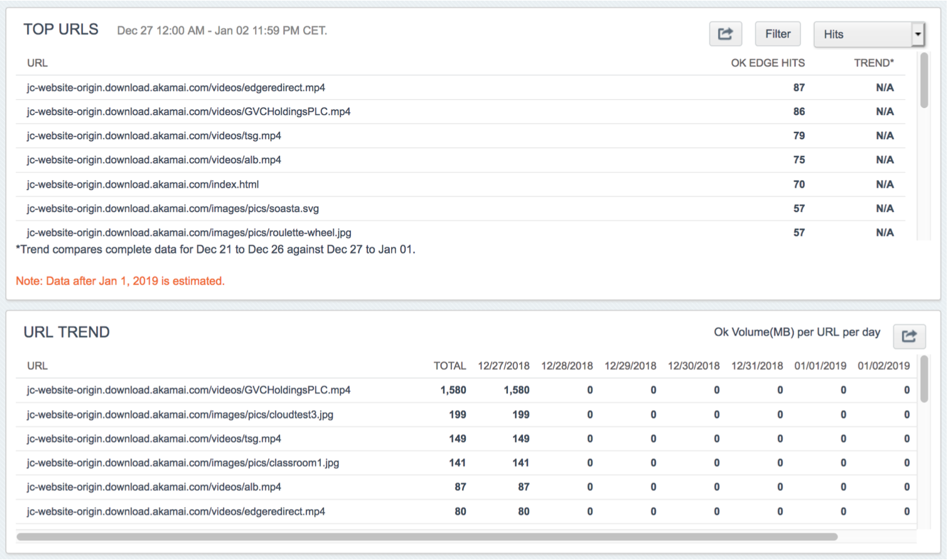Select tsg.mp4 URL in URL Trend
Viewport: 948px width, 560px height.
click(x=154, y=438)
